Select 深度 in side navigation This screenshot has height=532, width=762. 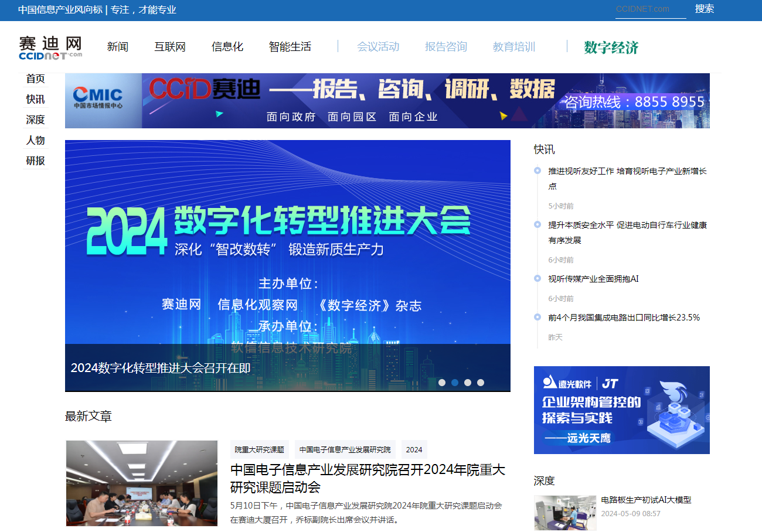click(x=35, y=120)
